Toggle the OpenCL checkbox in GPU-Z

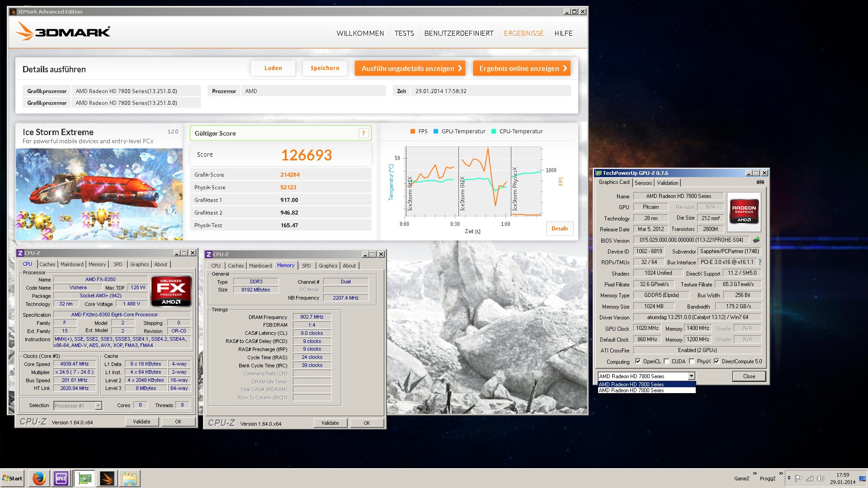(x=638, y=361)
